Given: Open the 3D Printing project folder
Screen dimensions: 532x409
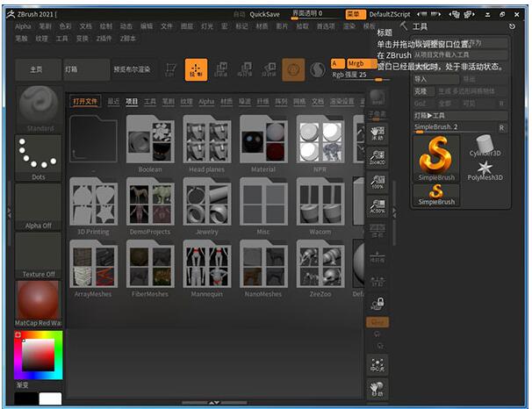Looking at the screenshot, I should [x=94, y=202].
